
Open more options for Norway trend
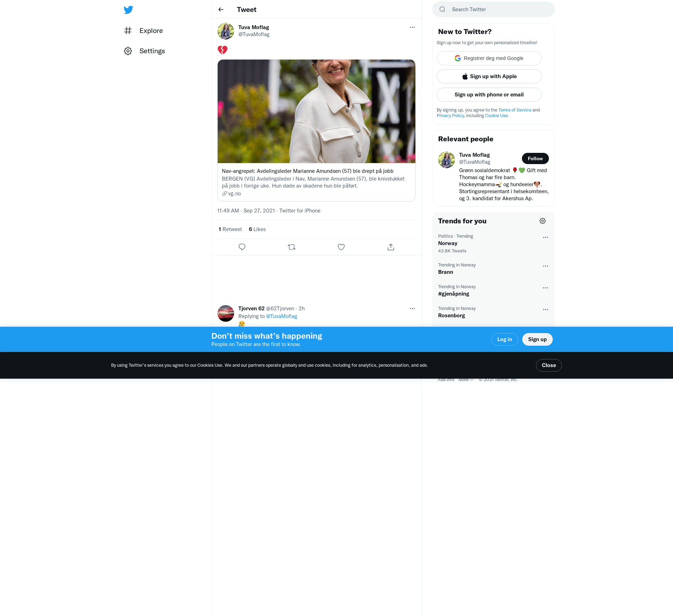(x=545, y=237)
